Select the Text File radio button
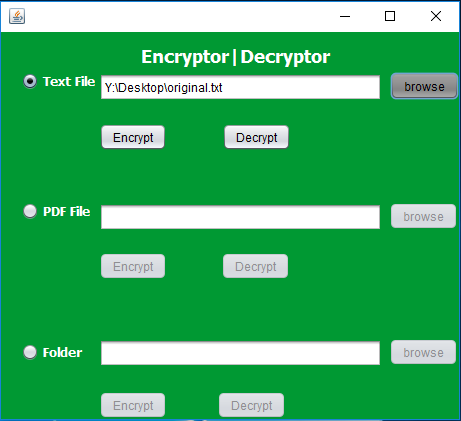This screenshot has height=421, width=461. coord(30,82)
